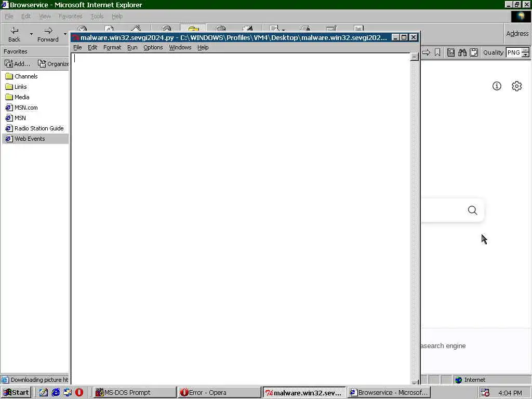
Task: Open the IDLE Format menu
Action: click(112, 47)
